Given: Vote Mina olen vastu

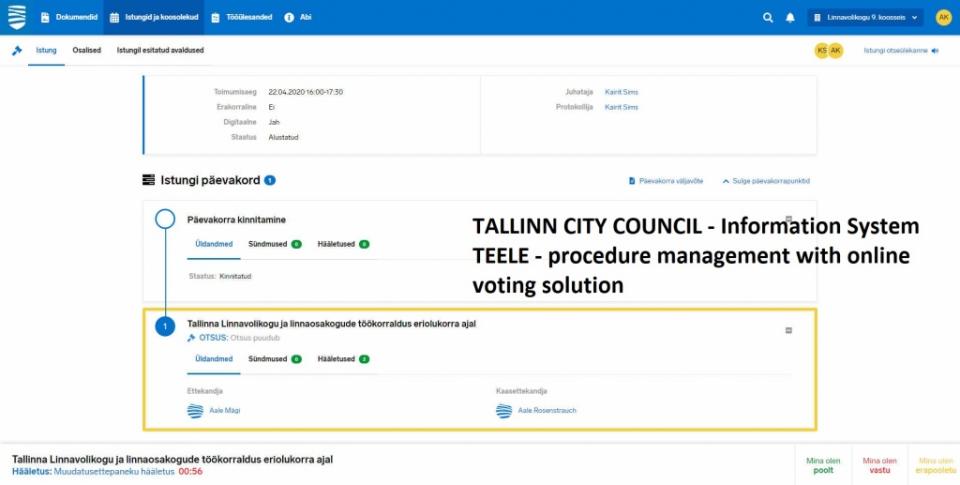Looking at the screenshot, I should 880,465.
